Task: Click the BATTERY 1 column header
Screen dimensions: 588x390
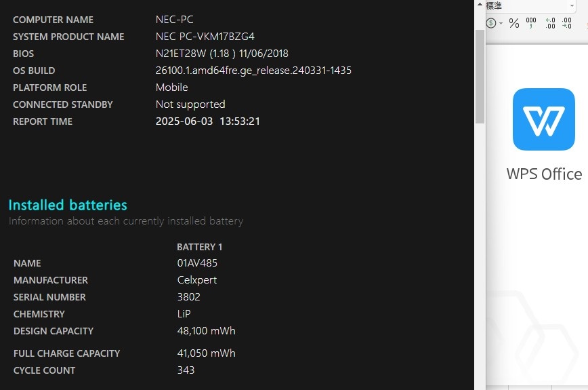Action: [199, 247]
